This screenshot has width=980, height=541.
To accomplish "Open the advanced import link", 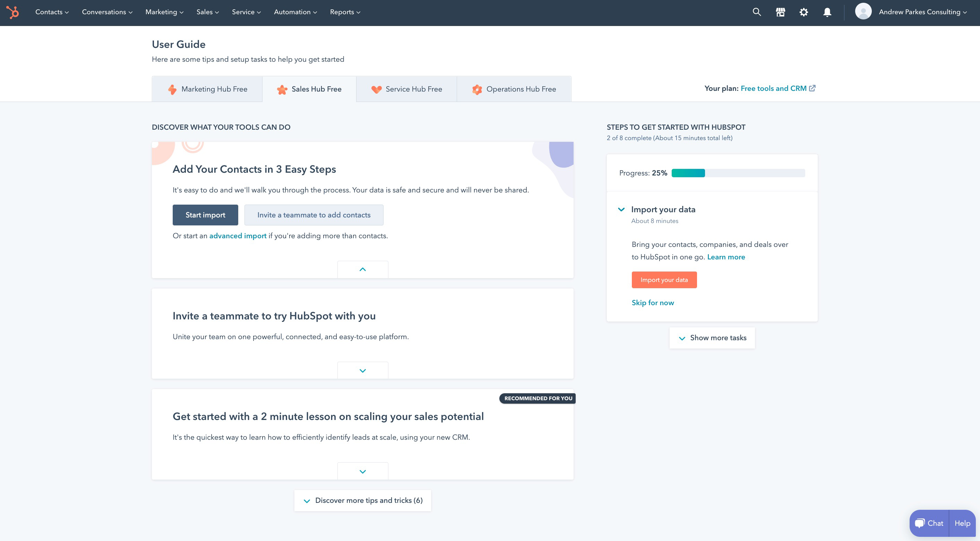I will pyautogui.click(x=238, y=236).
